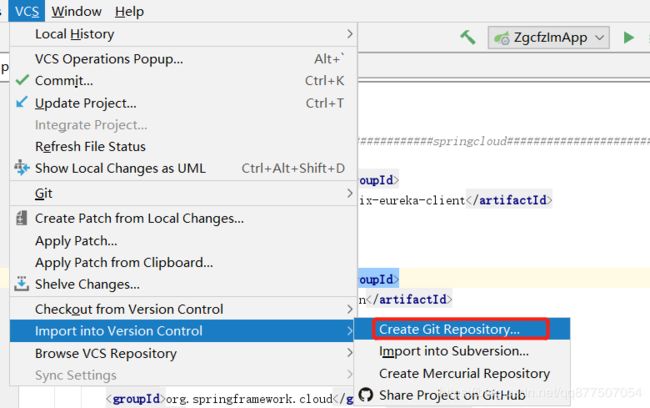Click the blue arrow Update Project icon
Viewport: 650px width, 408px height.
[22, 102]
